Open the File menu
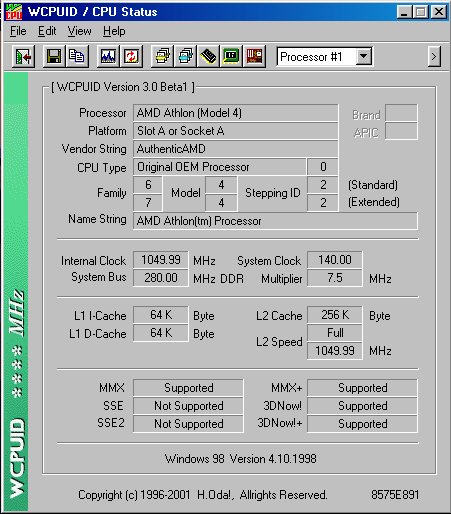 tap(18, 31)
